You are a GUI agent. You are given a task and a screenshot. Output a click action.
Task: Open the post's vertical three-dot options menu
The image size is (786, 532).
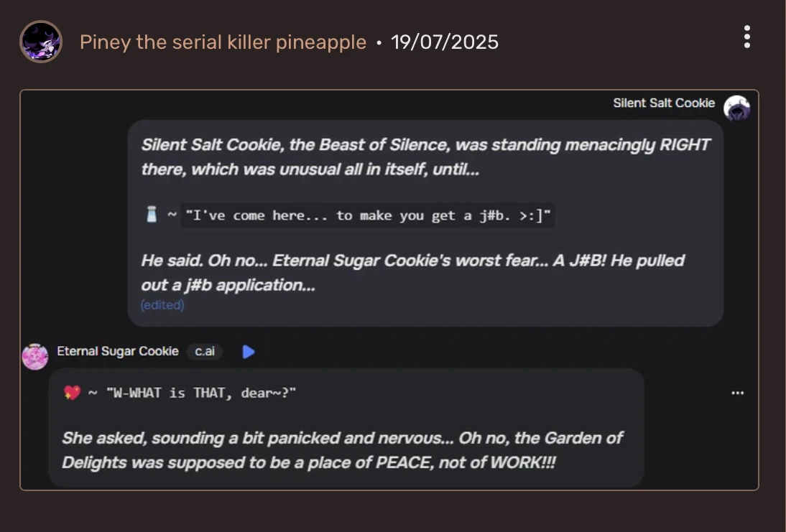click(747, 37)
